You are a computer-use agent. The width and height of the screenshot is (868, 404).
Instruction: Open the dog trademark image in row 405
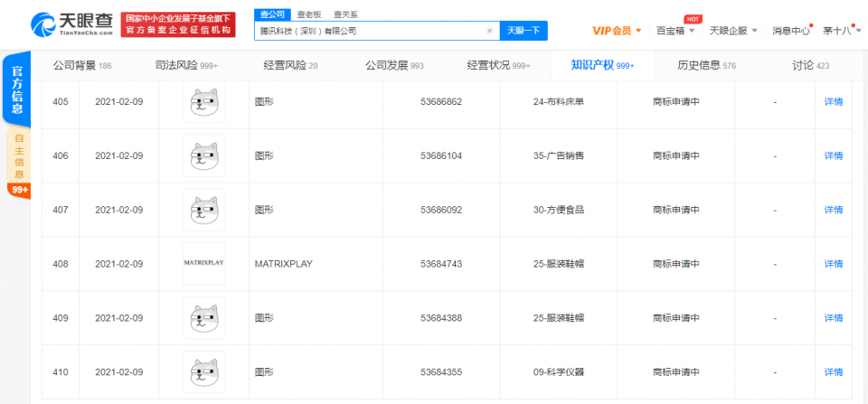[204, 102]
